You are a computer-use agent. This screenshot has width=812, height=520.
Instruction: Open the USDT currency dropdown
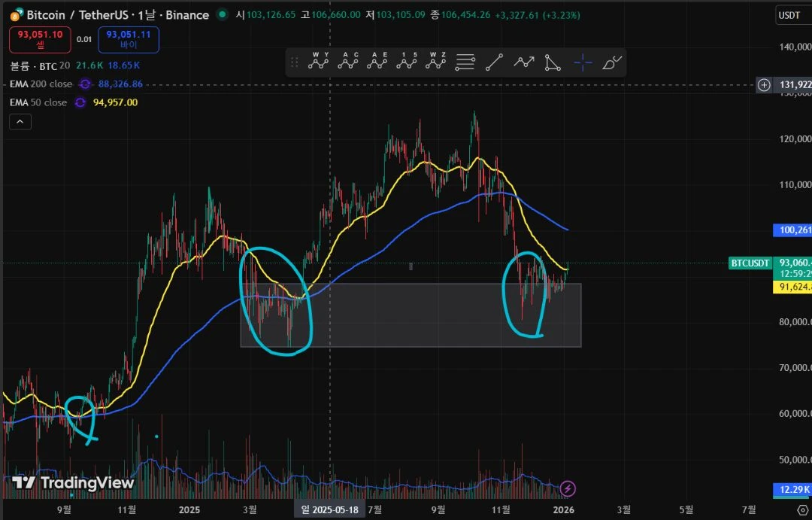[x=792, y=15]
